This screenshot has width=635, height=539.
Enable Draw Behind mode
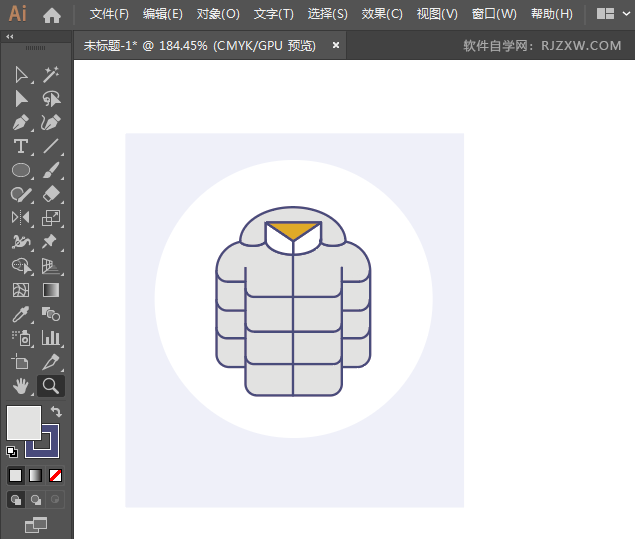36,499
